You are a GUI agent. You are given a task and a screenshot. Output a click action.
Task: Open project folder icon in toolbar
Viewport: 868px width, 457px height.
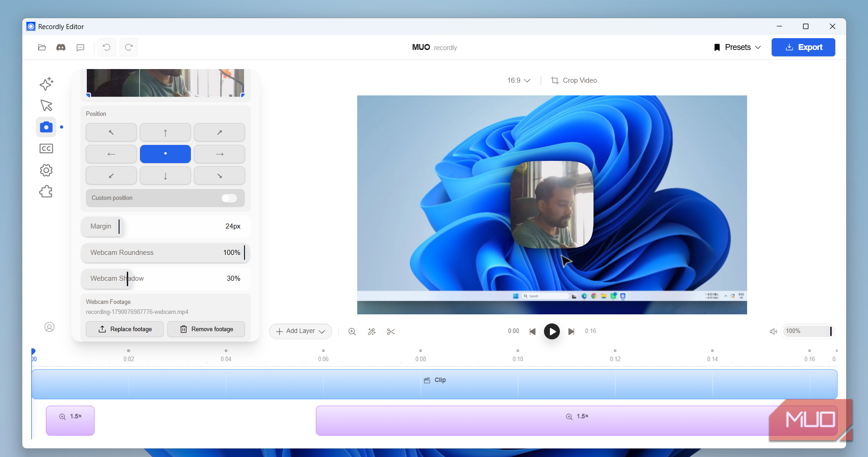42,47
